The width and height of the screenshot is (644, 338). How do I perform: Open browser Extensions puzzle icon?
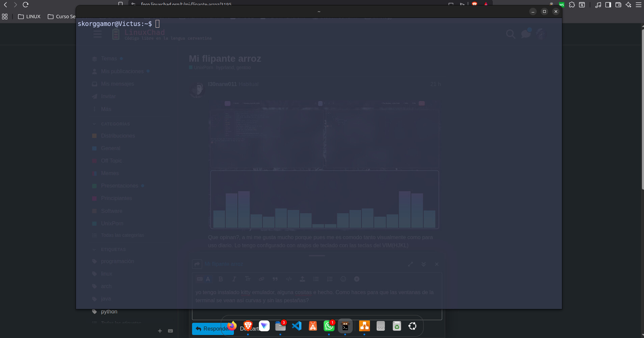pyautogui.click(x=572, y=5)
